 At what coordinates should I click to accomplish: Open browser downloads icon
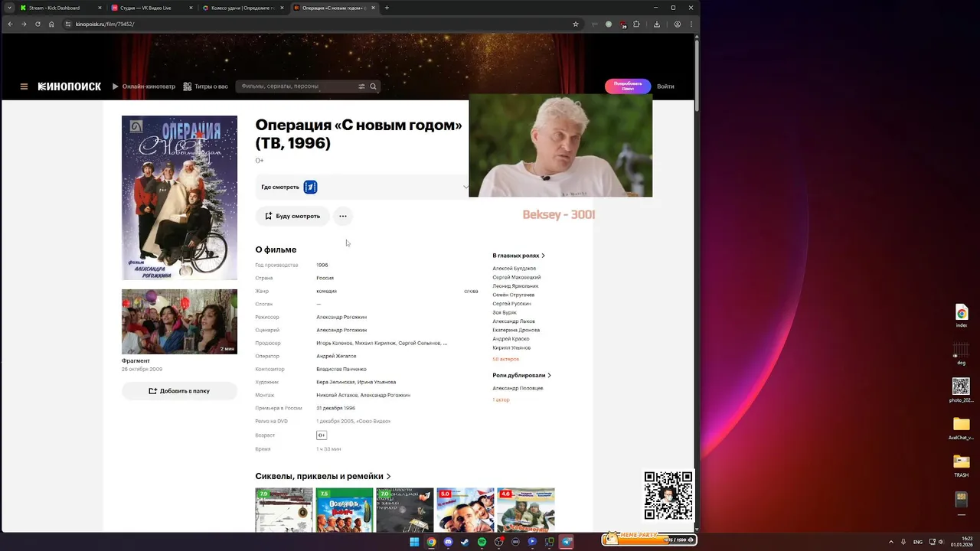tap(657, 24)
